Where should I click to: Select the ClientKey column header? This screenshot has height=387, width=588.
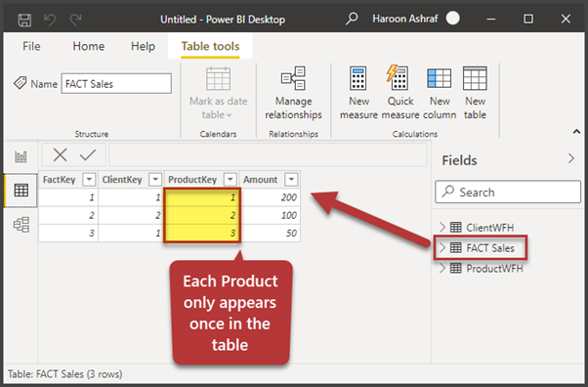click(122, 180)
